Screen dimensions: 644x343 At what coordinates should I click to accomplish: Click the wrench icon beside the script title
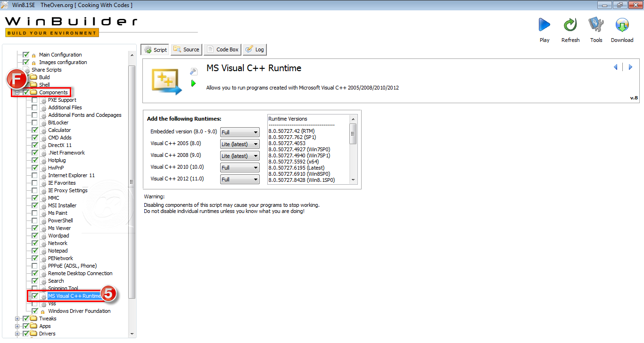193,72
